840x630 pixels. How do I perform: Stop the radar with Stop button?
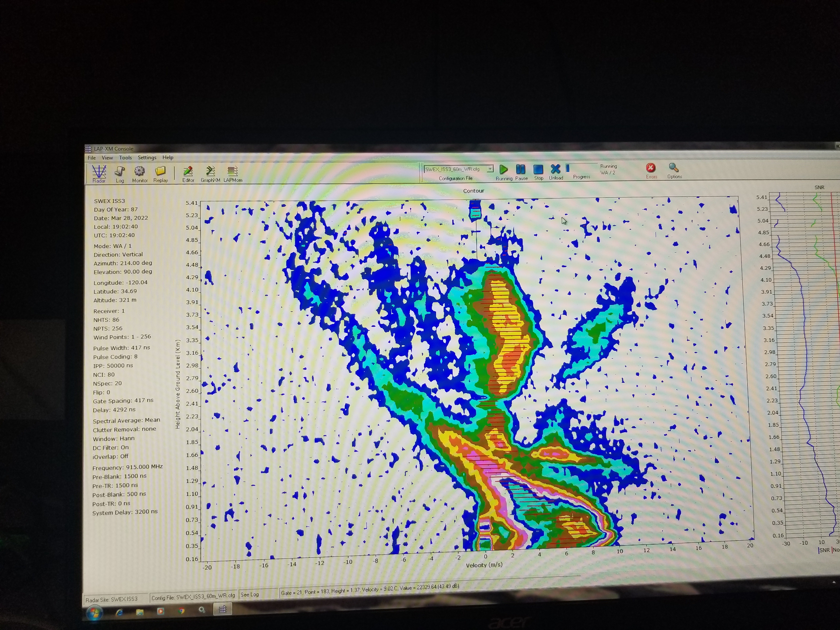coord(538,170)
